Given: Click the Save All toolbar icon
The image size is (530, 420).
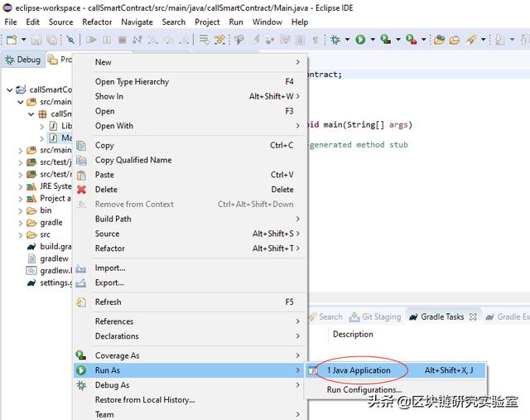Looking at the screenshot, I should click(x=51, y=40).
